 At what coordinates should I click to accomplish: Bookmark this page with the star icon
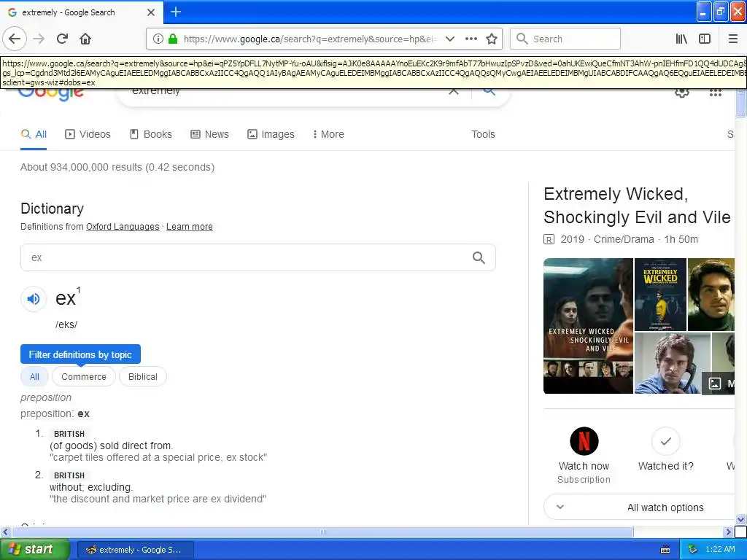tap(492, 39)
